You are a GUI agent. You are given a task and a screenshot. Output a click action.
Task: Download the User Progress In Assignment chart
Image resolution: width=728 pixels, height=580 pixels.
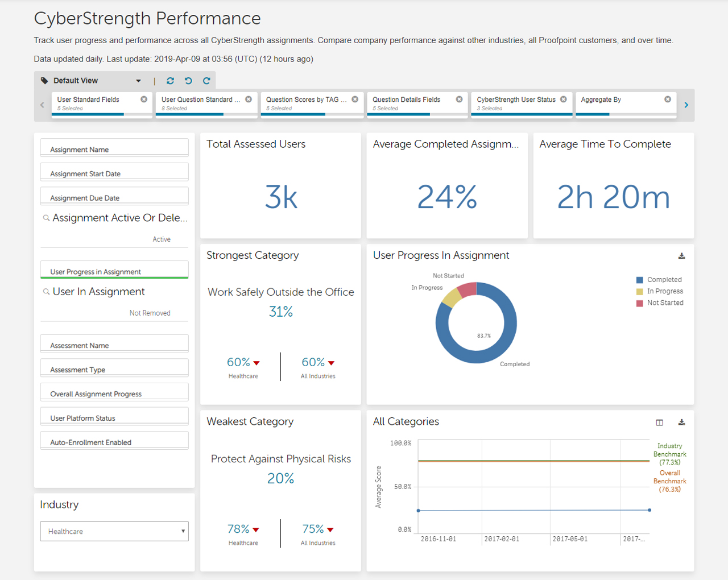tap(681, 256)
